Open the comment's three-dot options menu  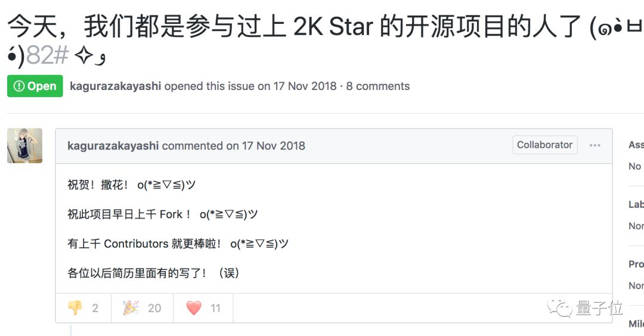pos(595,145)
